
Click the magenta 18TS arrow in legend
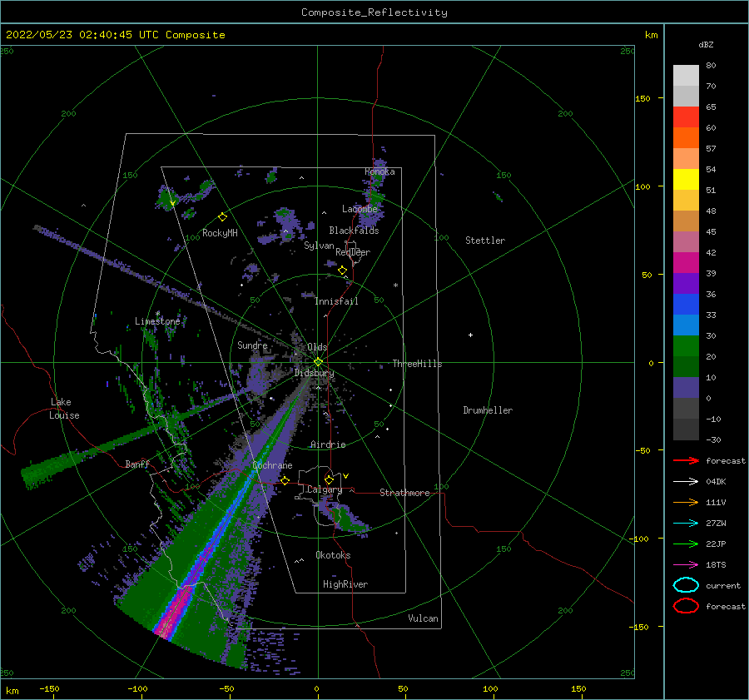point(686,565)
